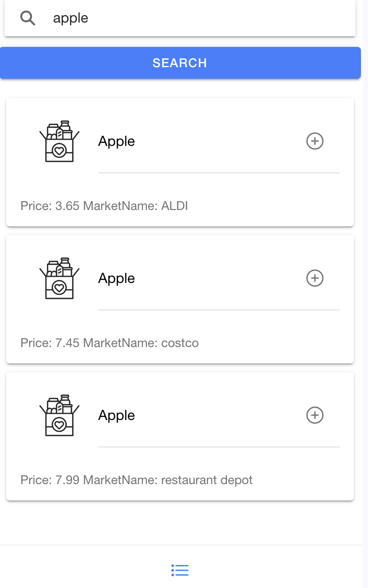Viewport: 368px width, 588px height.
Task: Click the "Price: 7.45 MarketName: costco" text
Action: (x=110, y=343)
